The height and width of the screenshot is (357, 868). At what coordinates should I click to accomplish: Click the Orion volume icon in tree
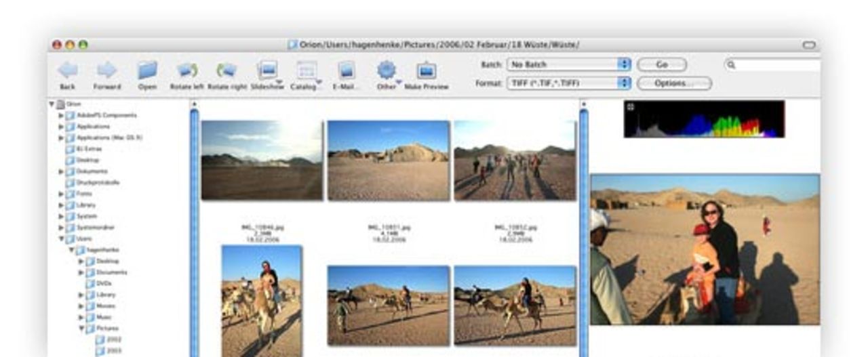[60, 104]
